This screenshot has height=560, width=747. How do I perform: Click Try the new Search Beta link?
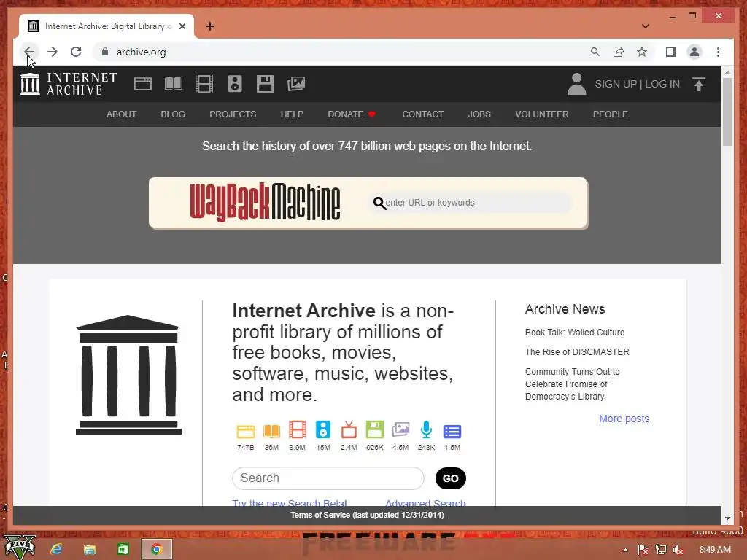290,502
